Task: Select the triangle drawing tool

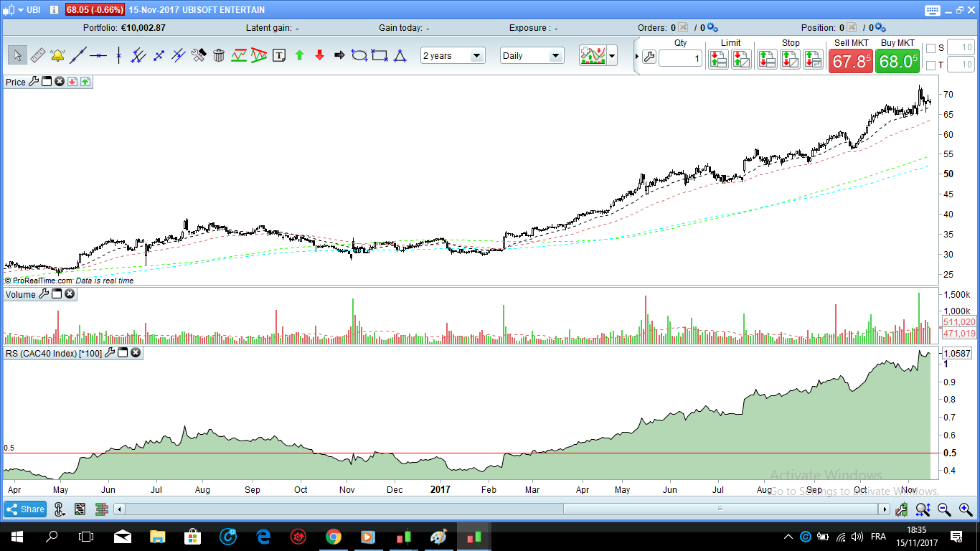Action: tap(400, 55)
